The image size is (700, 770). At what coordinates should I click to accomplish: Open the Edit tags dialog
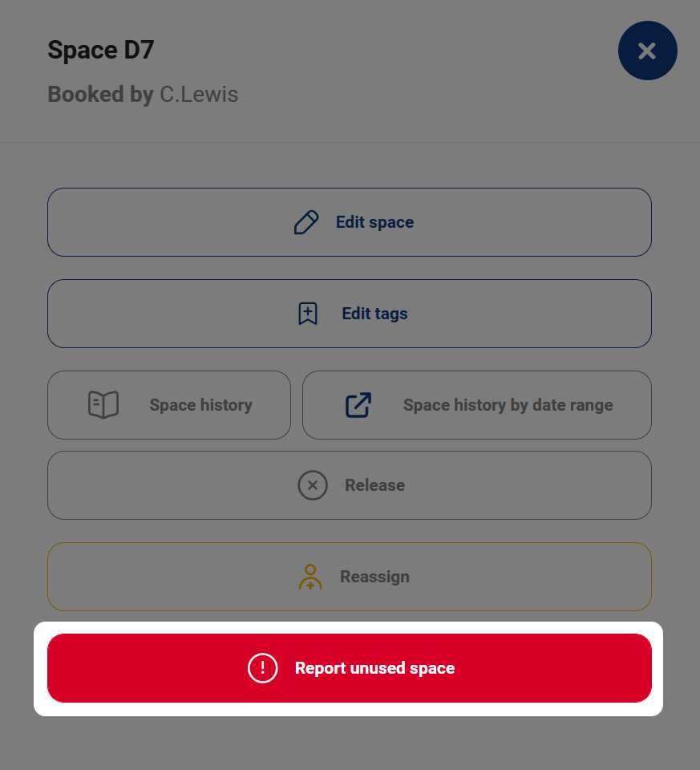350,314
